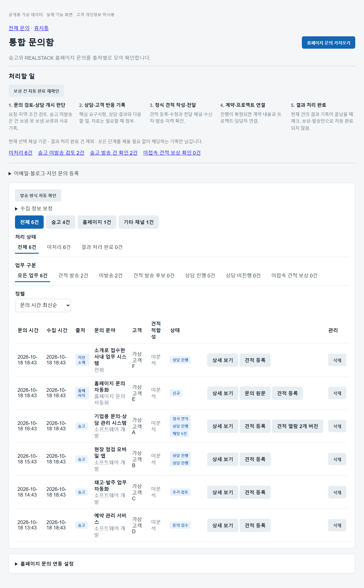Expand the 수집 정보 보정 section
The image size is (364, 588).
point(34,209)
